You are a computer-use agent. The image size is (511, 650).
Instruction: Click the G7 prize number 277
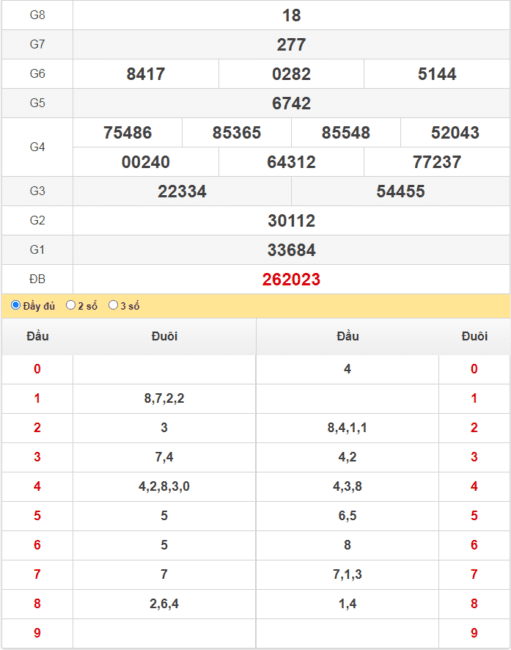click(291, 44)
